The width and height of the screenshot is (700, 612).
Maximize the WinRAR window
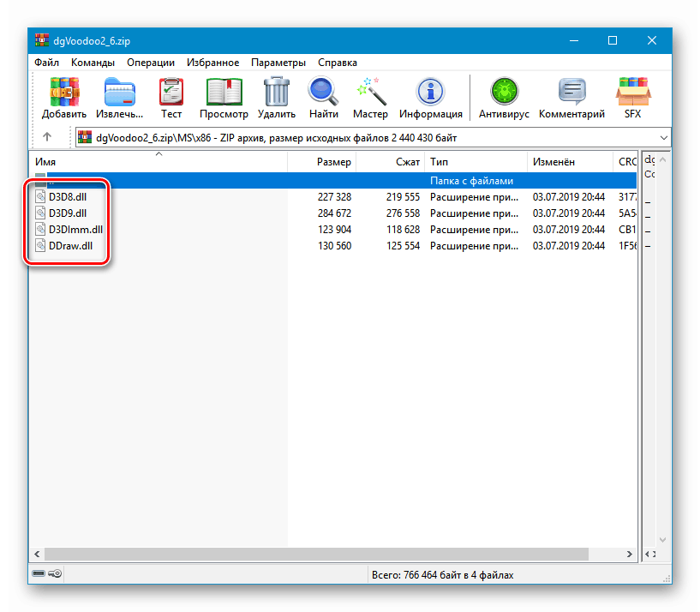[x=613, y=40]
